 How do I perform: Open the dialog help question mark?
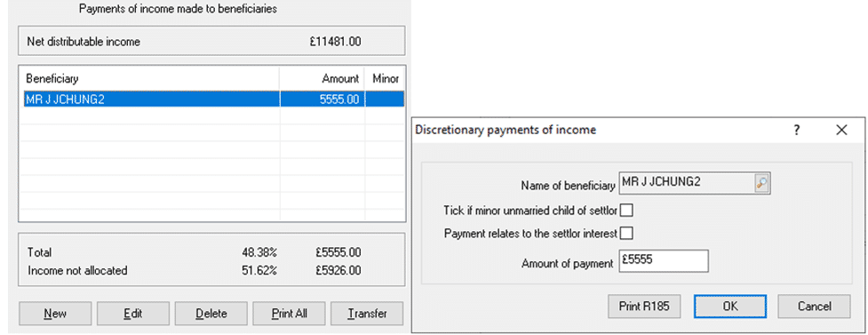pyautogui.click(x=797, y=130)
